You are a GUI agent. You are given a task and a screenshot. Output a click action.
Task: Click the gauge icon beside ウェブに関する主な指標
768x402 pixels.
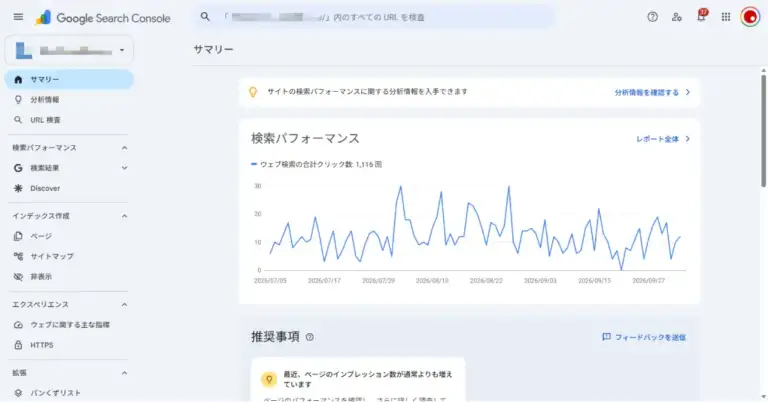18,325
